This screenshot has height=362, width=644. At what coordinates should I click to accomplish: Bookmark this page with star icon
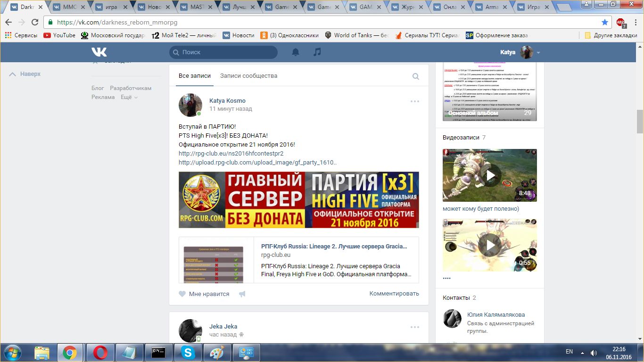(x=605, y=22)
